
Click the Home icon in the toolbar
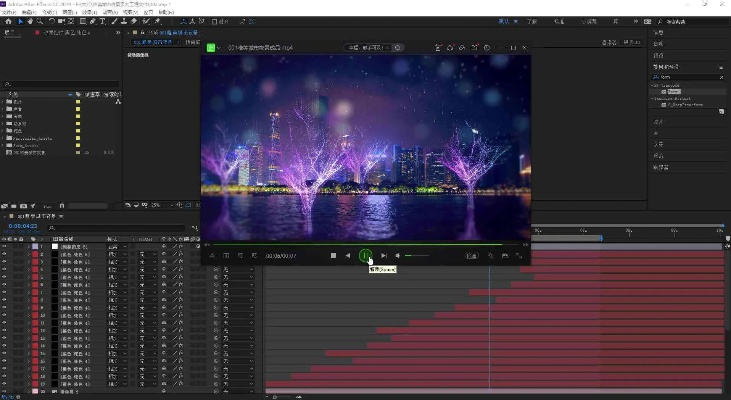click(x=6, y=20)
